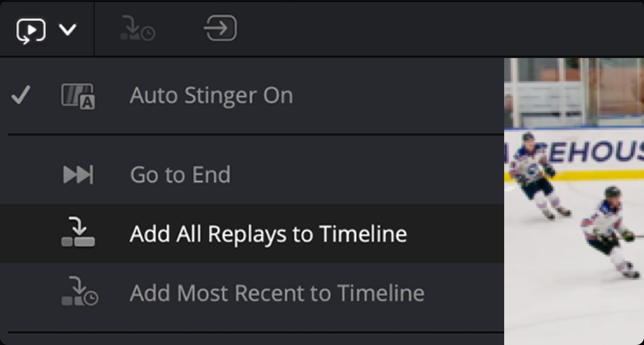This screenshot has width=644, height=345.
Task: Expand the replay options dropdown chevron
Action: tap(67, 31)
